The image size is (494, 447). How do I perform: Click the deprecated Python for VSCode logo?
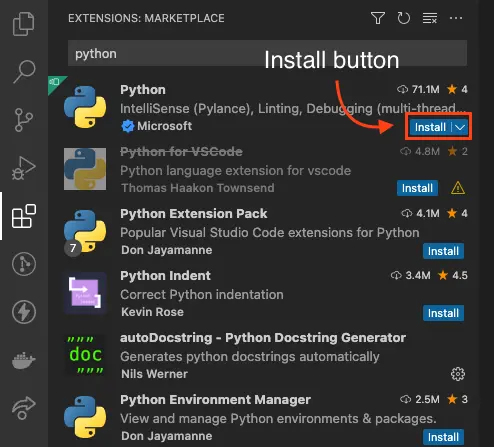(85, 169)
